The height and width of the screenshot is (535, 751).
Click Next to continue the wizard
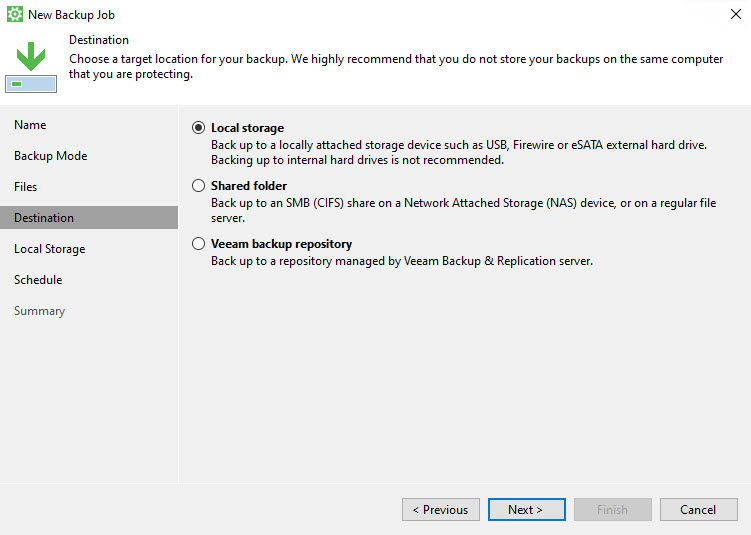526,510
